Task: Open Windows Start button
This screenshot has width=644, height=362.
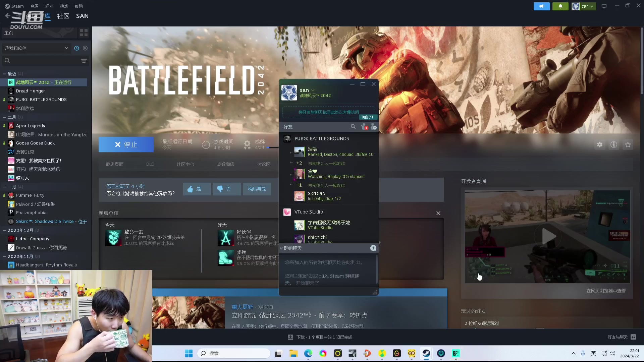Action: 189,353
